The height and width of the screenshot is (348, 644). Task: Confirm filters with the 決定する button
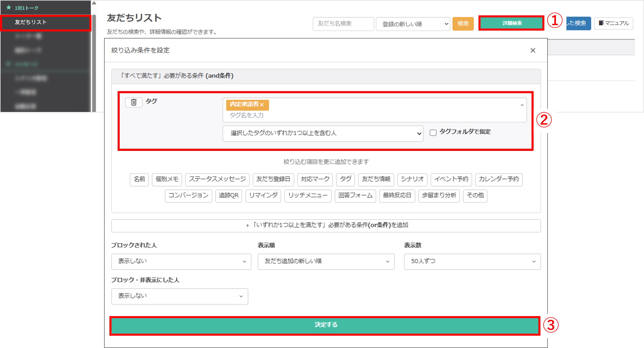click(326, 325)
